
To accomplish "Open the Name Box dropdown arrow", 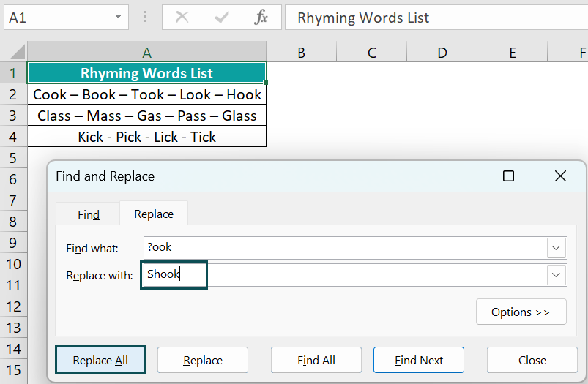I will pyautogui.click(x=118, y=18).
